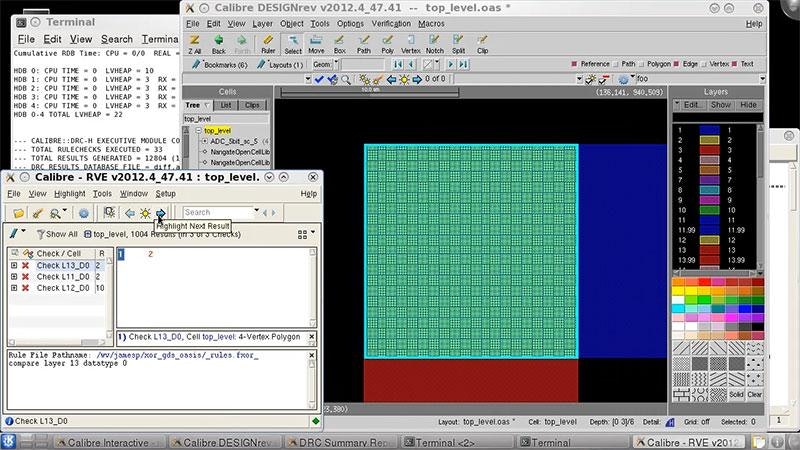Toggle the Path selection checkbox
Screen dimensions: 800x450
coord(615,64)
